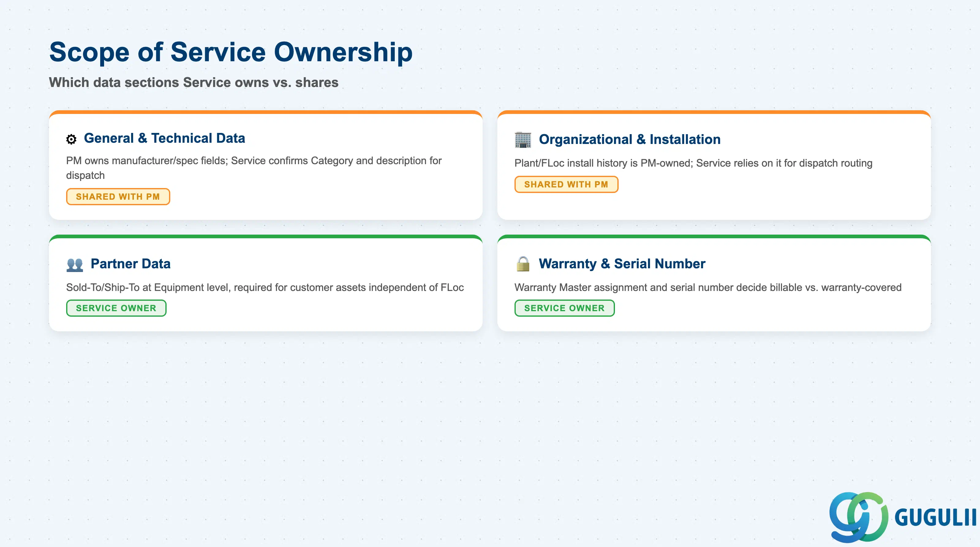The width and height of the screenshot is (980, 547).
Task: Click the description starting 'Plant/FLoc install history'
Action: 693,163
